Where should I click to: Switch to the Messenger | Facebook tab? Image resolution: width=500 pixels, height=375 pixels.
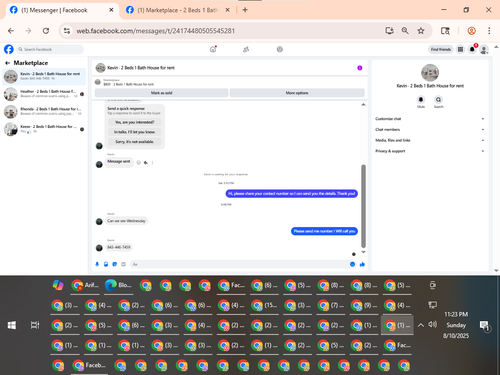click(x=62, y=10)
